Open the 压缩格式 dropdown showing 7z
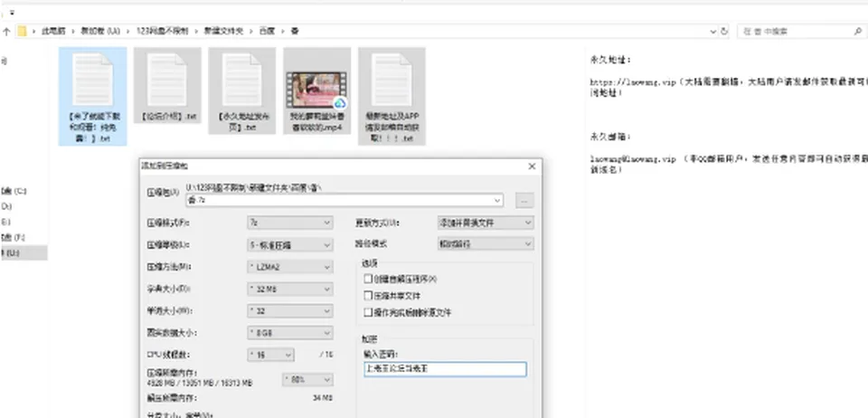 point(290,223)
